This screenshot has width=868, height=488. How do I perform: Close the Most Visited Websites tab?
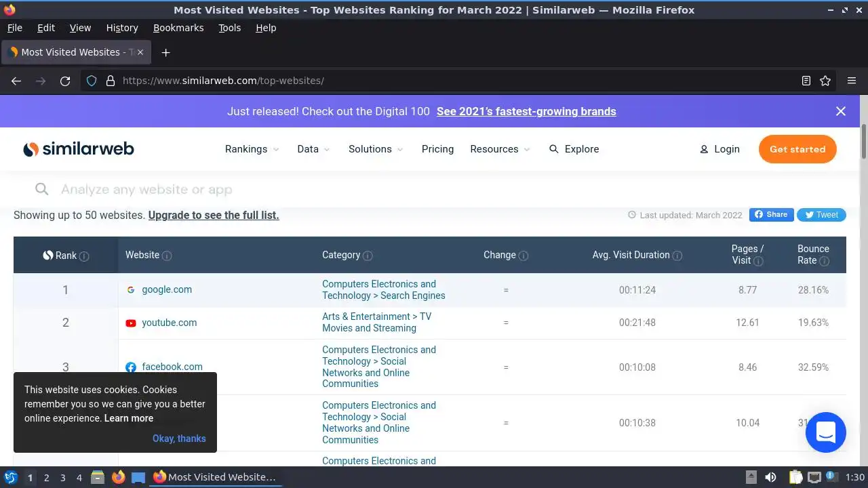[x=141, y=52]
